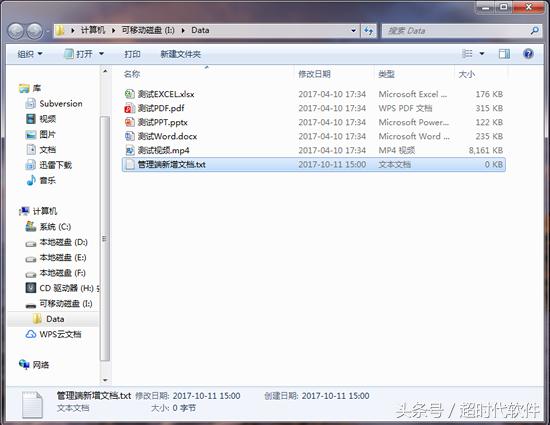Click the 测试视频.mp4 file icon
This screenshot has height=425, width=550.
130,150
